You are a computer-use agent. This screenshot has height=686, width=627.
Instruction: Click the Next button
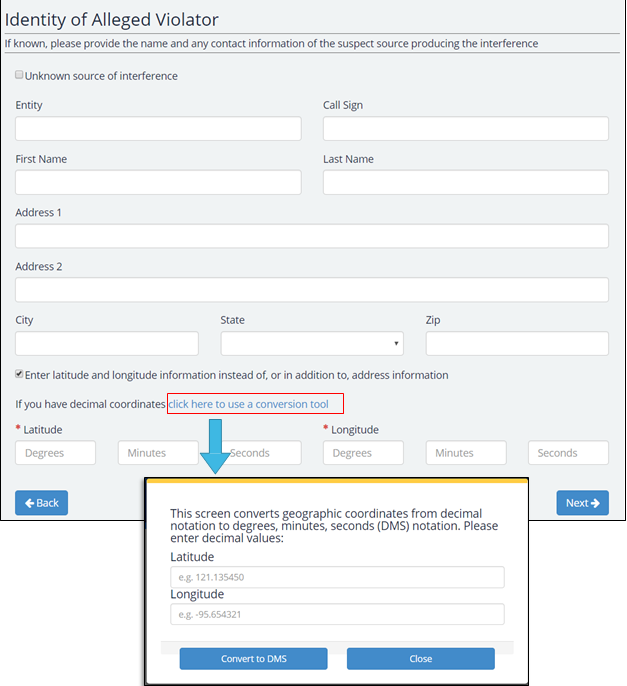point(582,502)
